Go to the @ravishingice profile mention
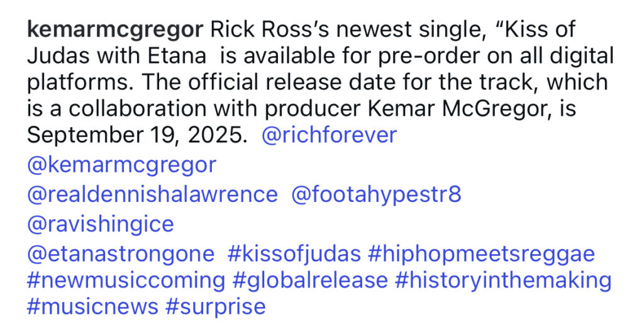The width and height of the screenshot is (644, 329). tap(101, 225)
